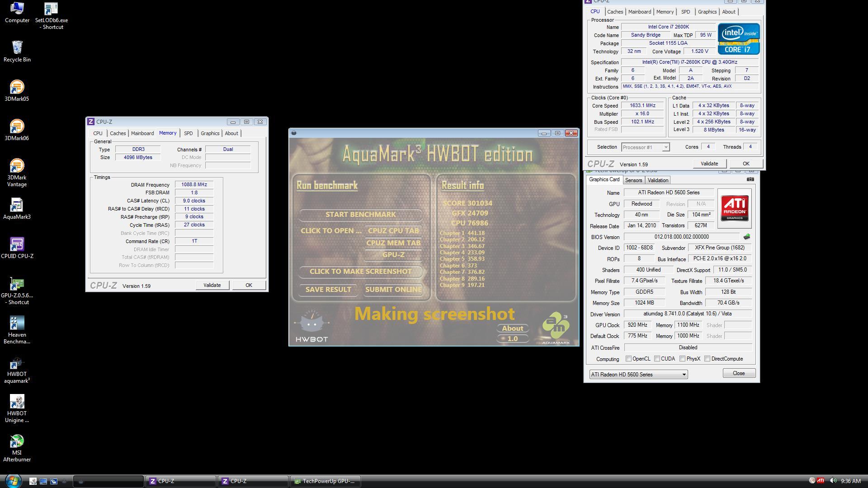
Task: Open the Recycle Bin icon
Action: tap(17, 51)
